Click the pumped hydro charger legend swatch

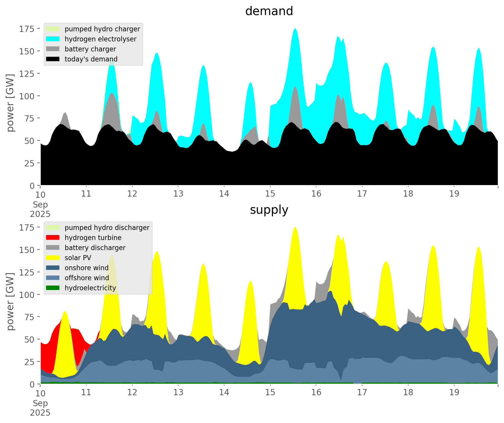(x=53, y=29)
